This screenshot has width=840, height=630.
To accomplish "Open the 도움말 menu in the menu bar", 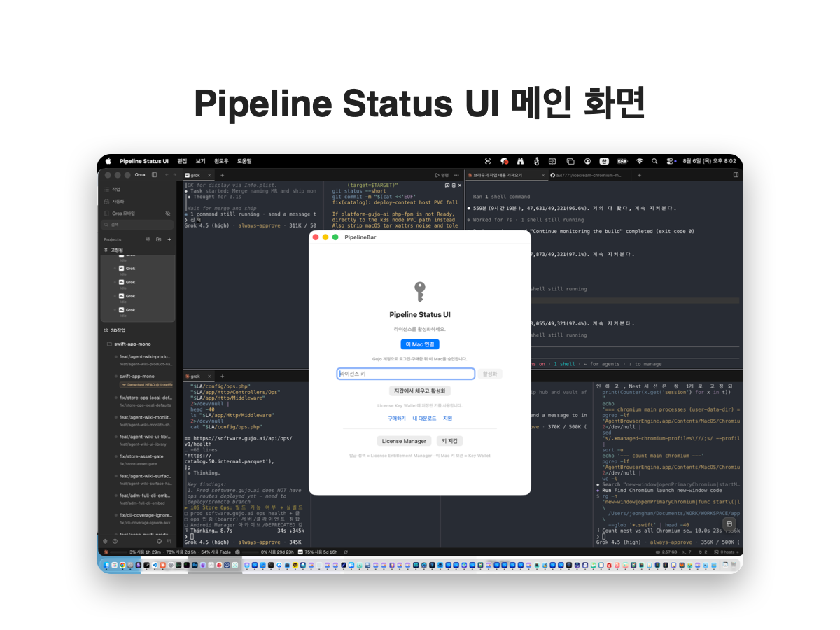I will (x=244, y=161).
